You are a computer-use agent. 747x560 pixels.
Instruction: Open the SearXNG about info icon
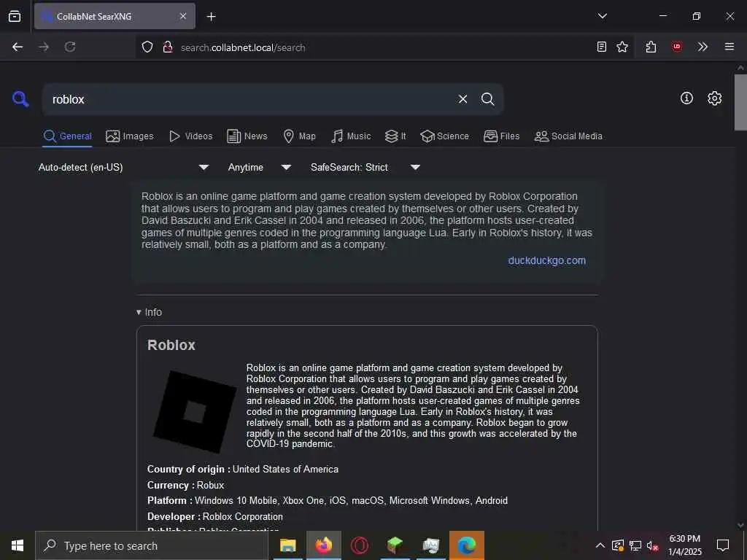(x=686, y=98)
